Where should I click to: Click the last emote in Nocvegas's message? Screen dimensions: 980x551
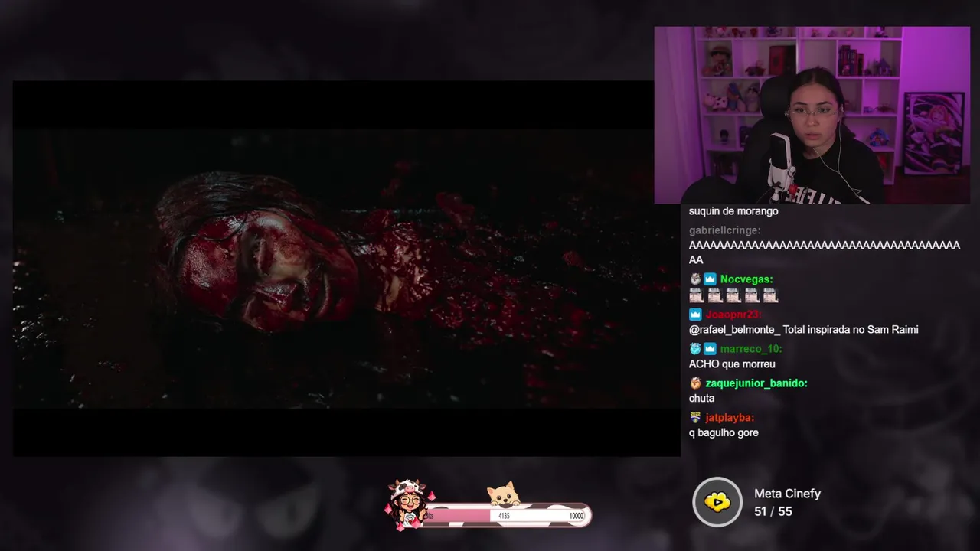[x=770, y=295]
